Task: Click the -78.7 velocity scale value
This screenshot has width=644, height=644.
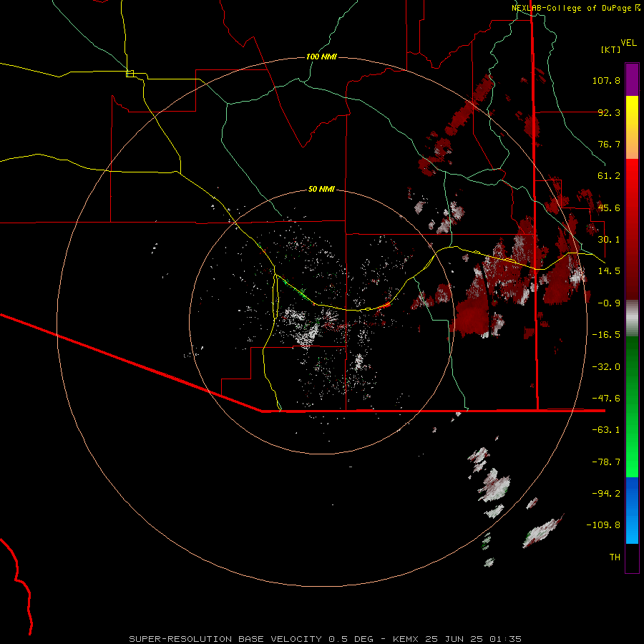Action: (606, 462)
